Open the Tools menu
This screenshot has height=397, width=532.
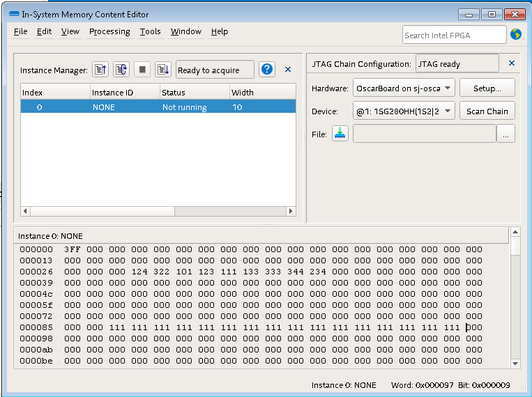tap(150, 31)
